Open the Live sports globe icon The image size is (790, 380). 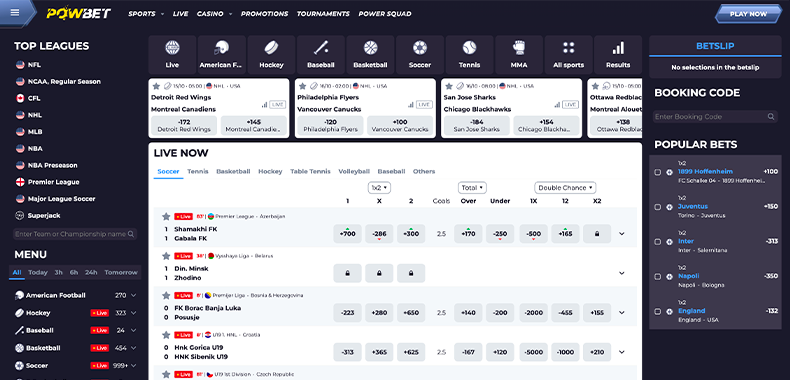click(172, 48)
